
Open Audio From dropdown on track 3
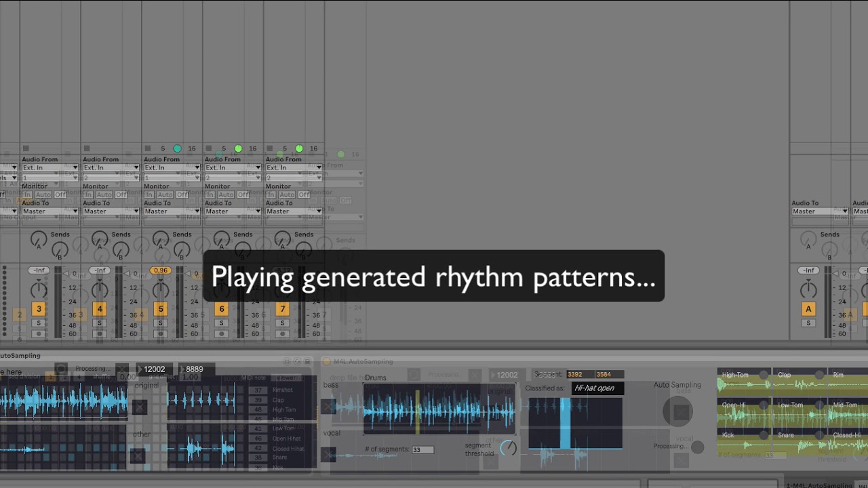tap(50, 167)
